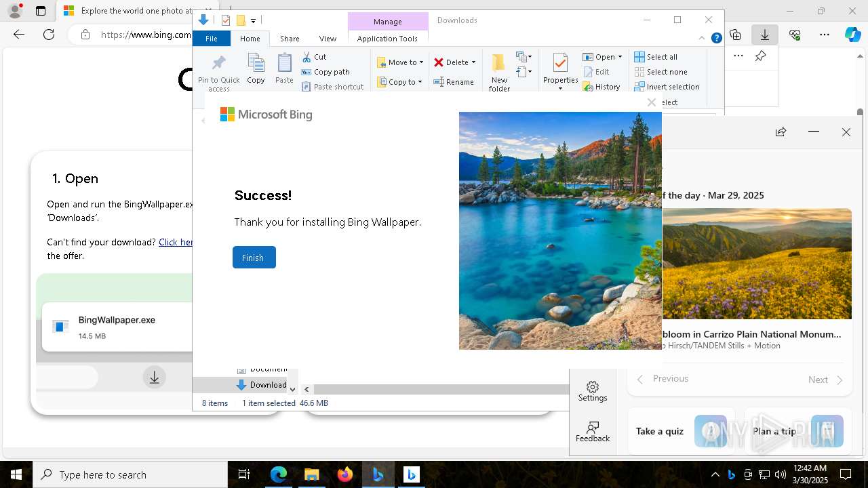
Task: Create a New folder from the ribbon
Action: point(499,73)
